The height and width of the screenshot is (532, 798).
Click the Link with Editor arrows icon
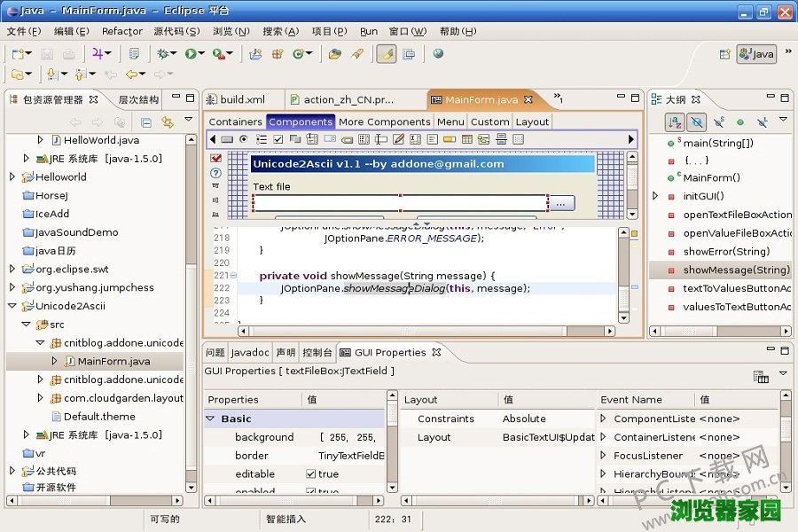pos(167,122)
